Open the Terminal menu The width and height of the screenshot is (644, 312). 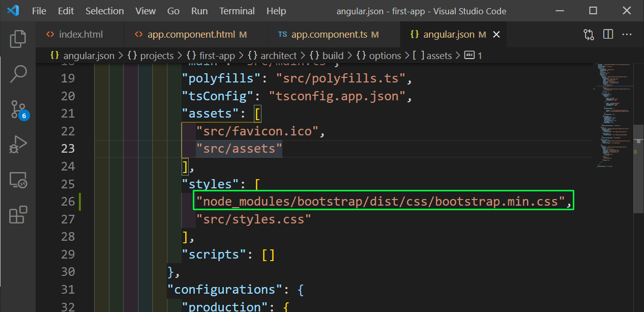237,11
